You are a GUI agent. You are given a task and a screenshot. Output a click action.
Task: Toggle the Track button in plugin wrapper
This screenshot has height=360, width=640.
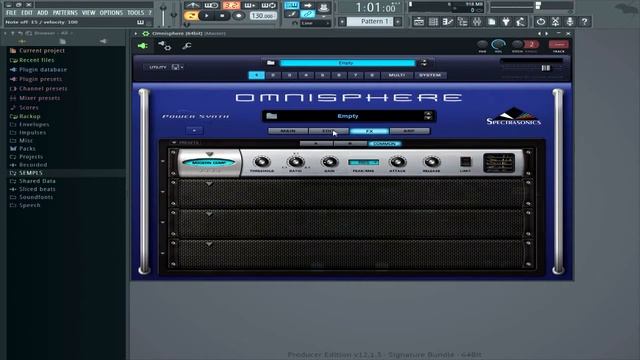[559, 44]
